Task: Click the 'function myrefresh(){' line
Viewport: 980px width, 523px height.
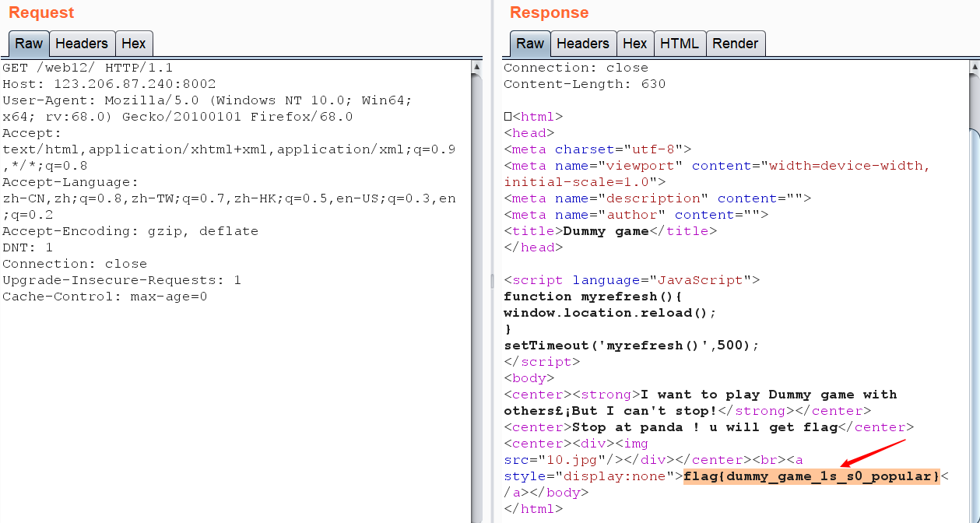Action: [x=593, y=297]
